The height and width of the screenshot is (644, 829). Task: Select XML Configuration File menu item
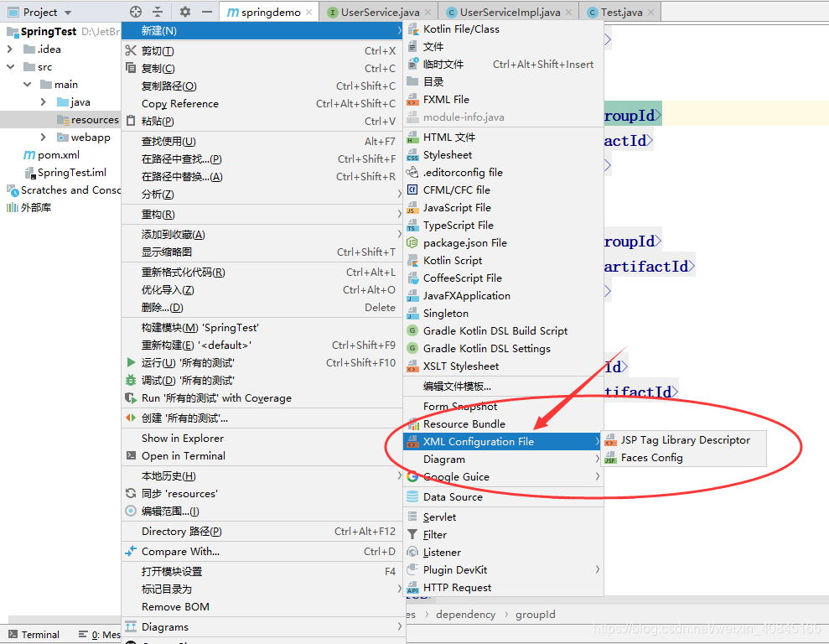pos(502,442)
